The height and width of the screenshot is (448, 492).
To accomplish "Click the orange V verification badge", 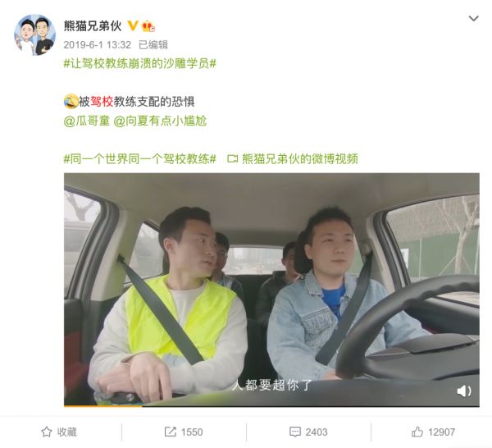I will tap(133, 25).
